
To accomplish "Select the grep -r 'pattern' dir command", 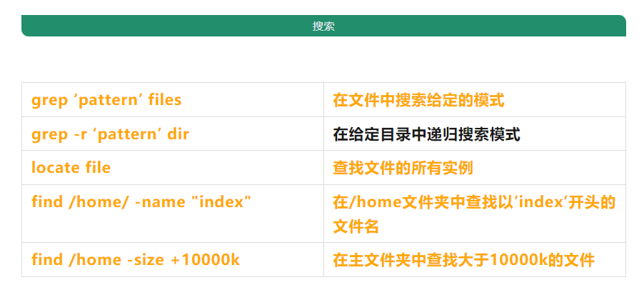I will (x=110, y=134).
